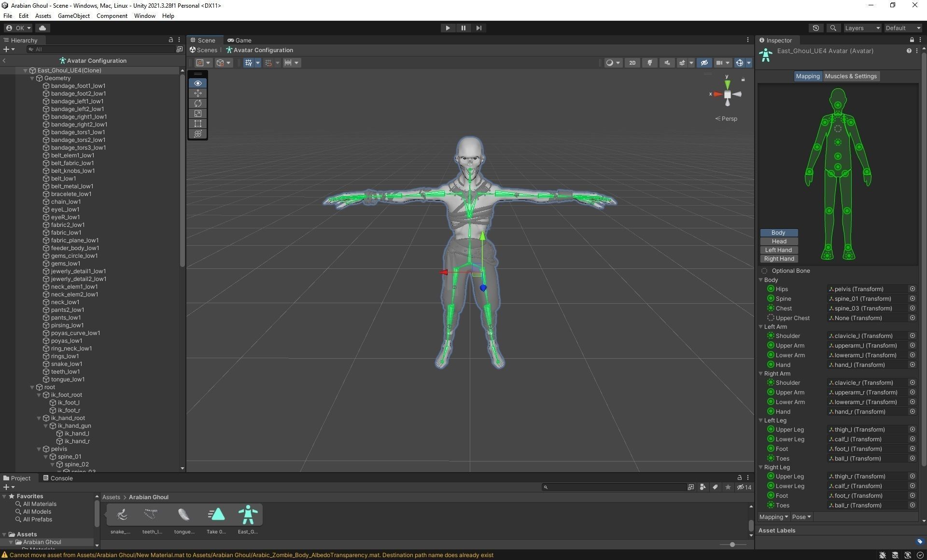Click the Hierarchy search-by-type icon
This screenshot has width=927, height=560.
pyautogui.click(x=180, y=49)
